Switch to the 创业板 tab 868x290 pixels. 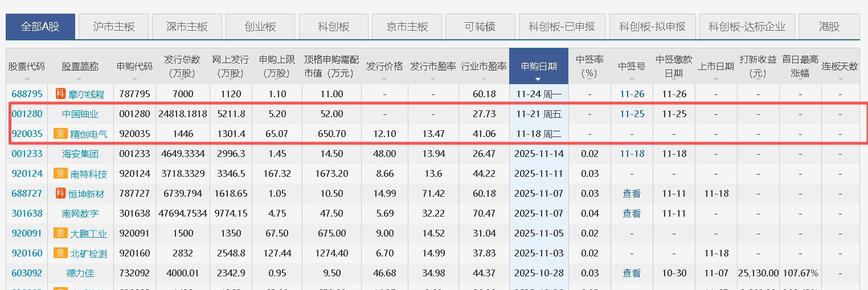(260, 27)
